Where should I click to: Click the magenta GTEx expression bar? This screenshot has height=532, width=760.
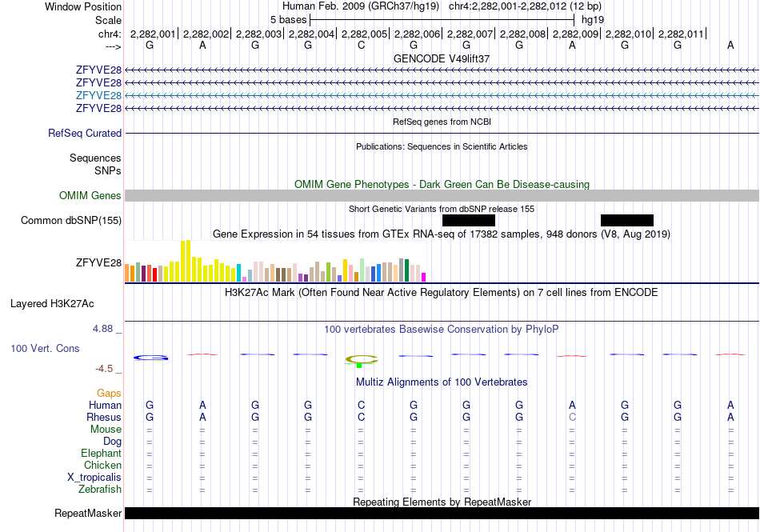(x=423, y=277)
